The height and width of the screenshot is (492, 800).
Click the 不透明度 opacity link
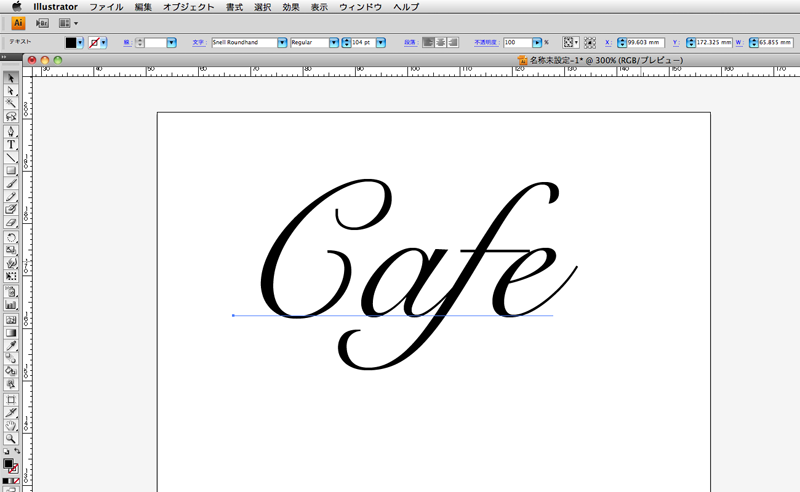tap(486, 42)
